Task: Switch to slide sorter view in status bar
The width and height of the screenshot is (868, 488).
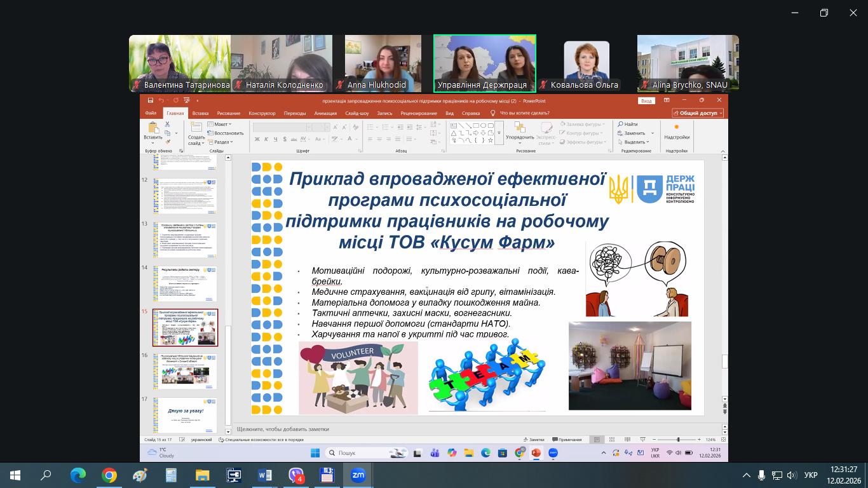Action: point(612,440)
